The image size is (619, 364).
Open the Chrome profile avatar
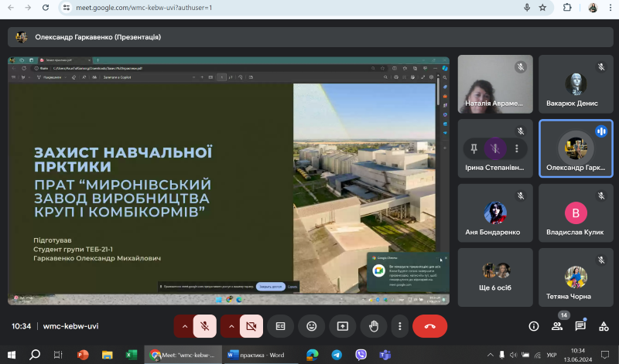[593, 8]
